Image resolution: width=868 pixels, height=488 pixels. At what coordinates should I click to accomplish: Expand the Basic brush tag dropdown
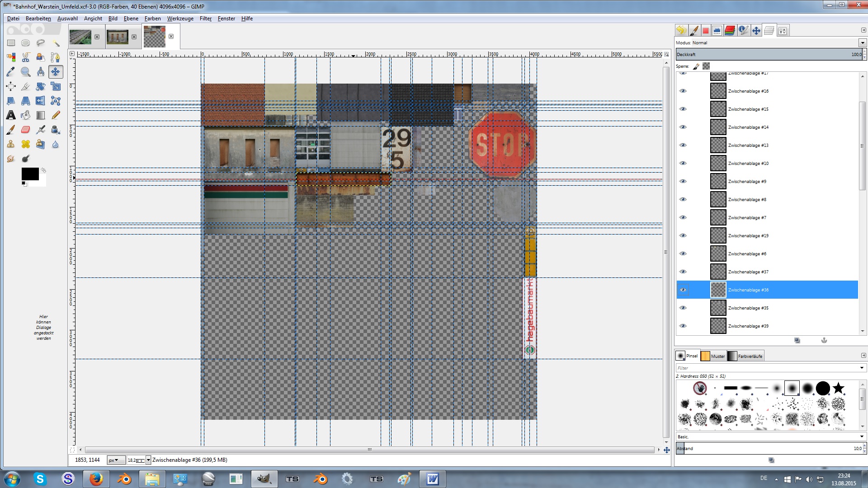862,436
